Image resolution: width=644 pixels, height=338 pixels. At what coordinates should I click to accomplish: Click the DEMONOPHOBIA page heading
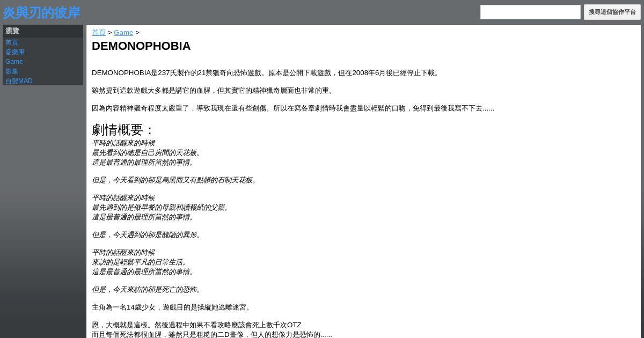coord(141,46)
